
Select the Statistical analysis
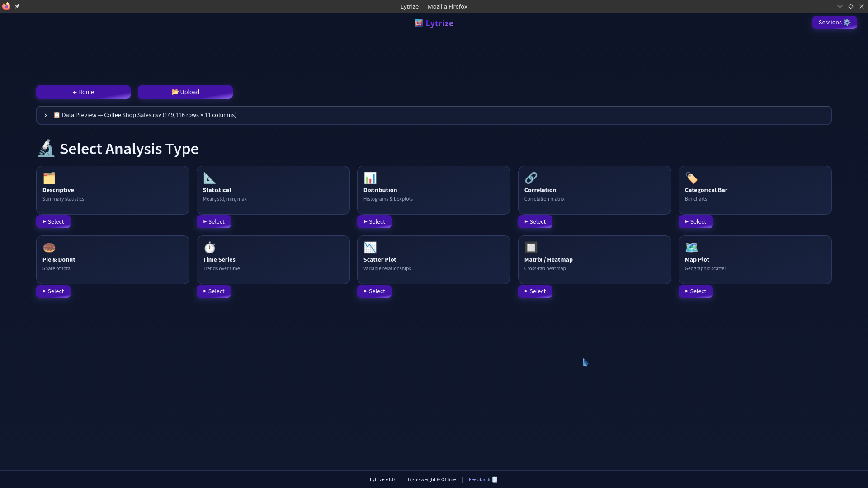[214, 221]
